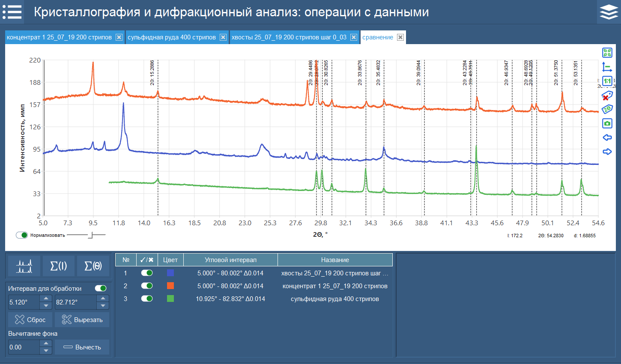Turn off the Интервал для обработки switch
The height and width of the screenshot is (364, 621).
click(101, 288)
